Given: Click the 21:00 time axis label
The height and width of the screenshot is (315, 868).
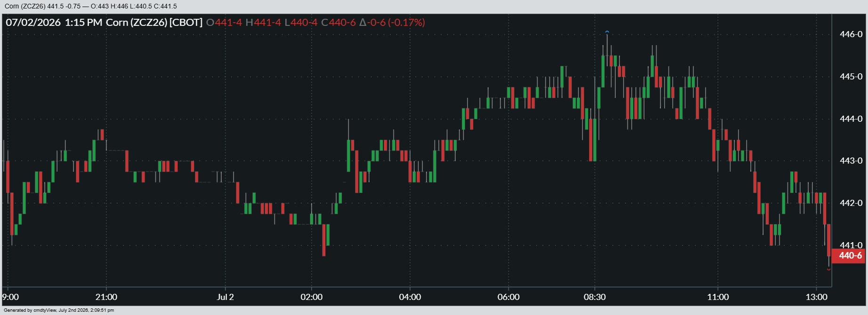Looking at the screenshot, I should pyautogui.click(x=106, y=297).
